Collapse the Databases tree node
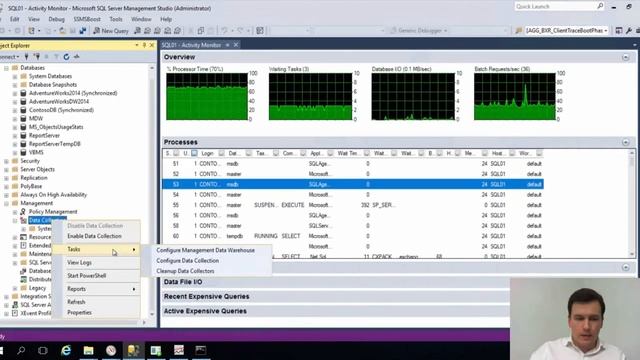The image size is (640, 360). point(7,68)
